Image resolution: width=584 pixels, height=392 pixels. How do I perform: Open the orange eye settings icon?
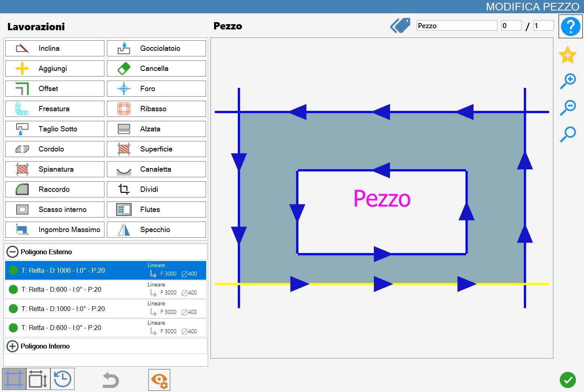point(159,380)
